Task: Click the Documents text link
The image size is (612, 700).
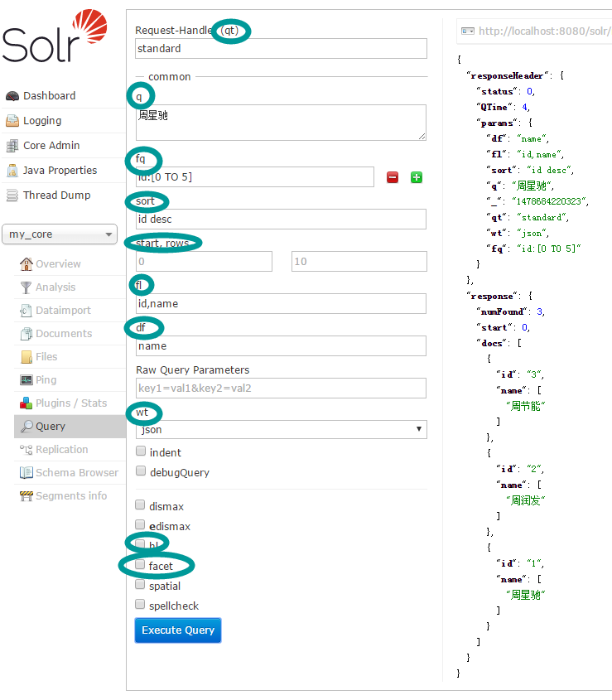Action: (x=64, y=334)
